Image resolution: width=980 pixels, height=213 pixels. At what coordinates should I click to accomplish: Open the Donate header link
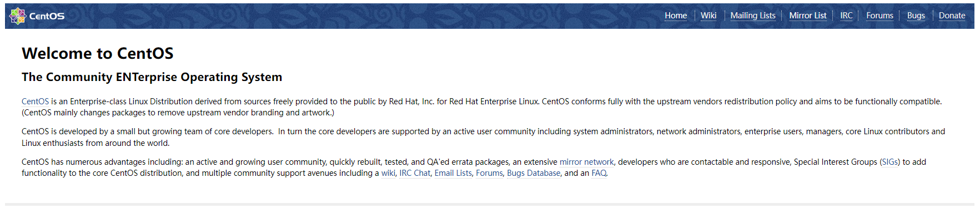pyautogui.click(x=952, y=16)
